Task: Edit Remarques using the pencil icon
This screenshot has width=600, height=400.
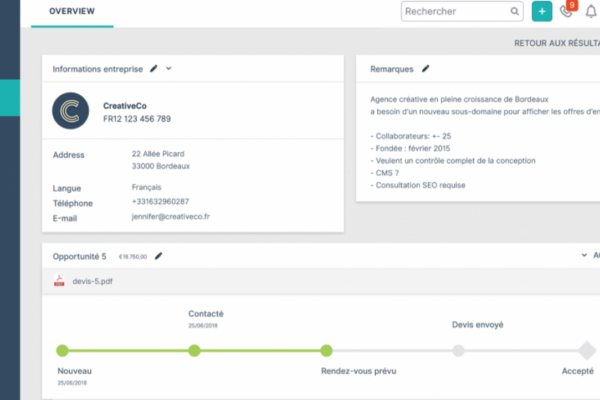Action: click(425, 69)
